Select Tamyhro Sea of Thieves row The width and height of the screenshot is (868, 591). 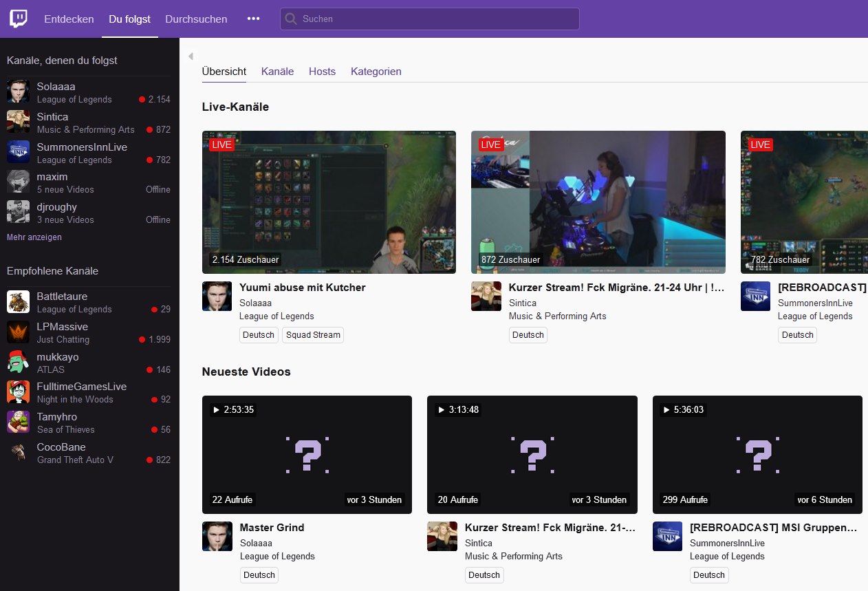click(89, 422)
